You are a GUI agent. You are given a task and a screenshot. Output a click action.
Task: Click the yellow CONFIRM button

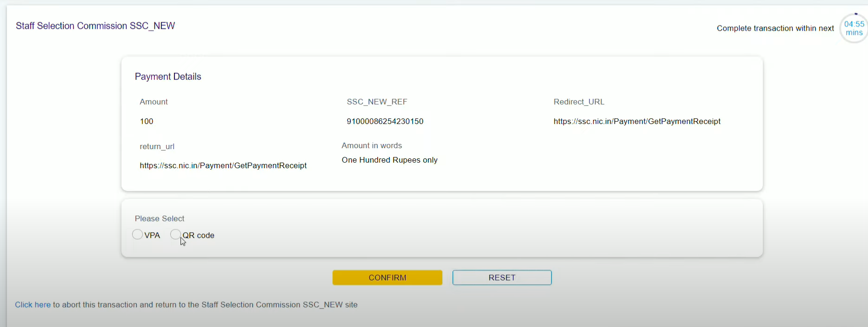pyautogui.click(x=387, y=278)
